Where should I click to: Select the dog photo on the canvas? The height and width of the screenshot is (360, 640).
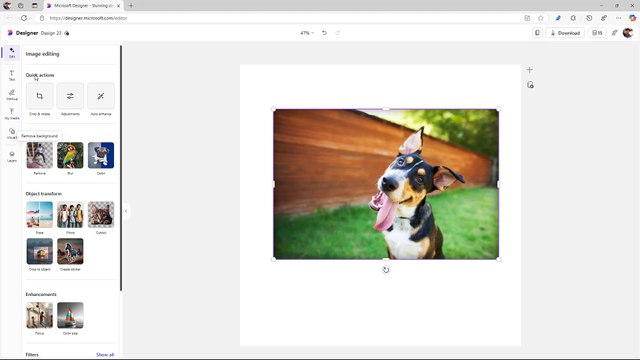click(x=386, y=184)
